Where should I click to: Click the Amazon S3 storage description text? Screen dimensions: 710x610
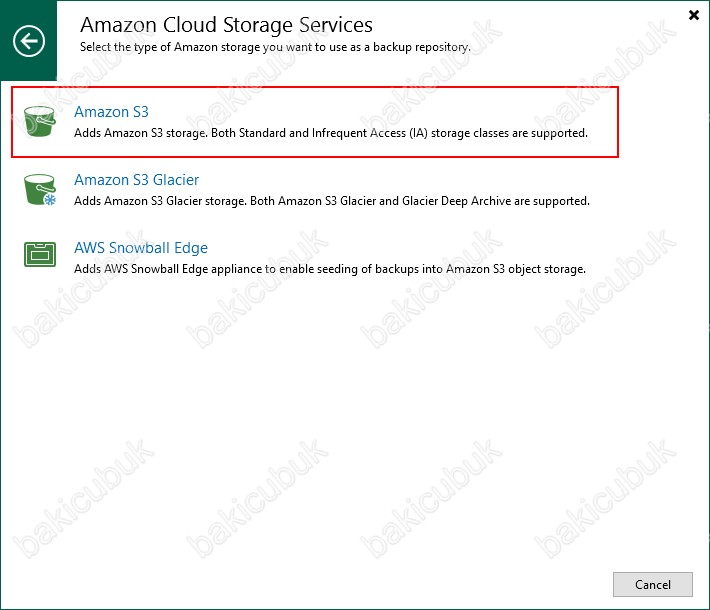331,133
